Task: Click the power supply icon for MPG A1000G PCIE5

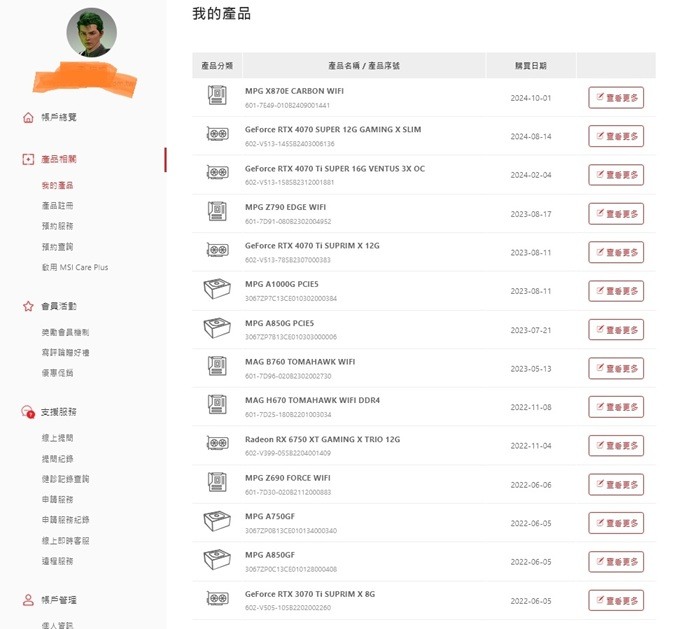Action: pos(217,288)
